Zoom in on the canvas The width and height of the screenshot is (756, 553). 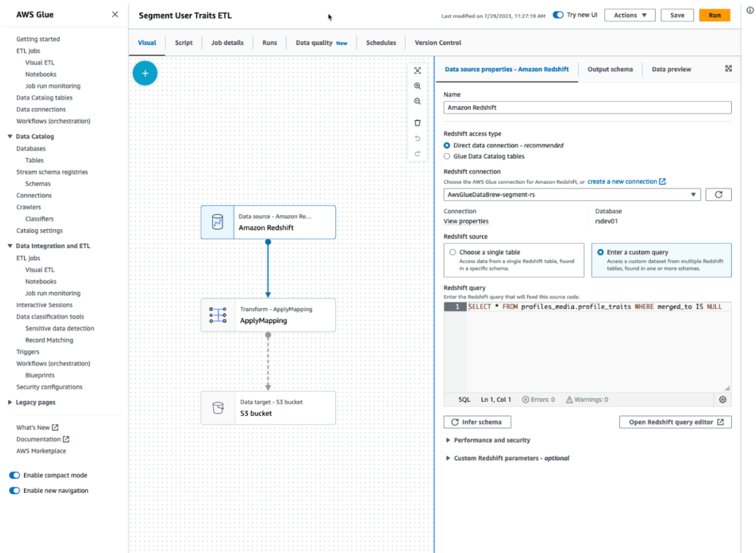[x=417, y=86]
